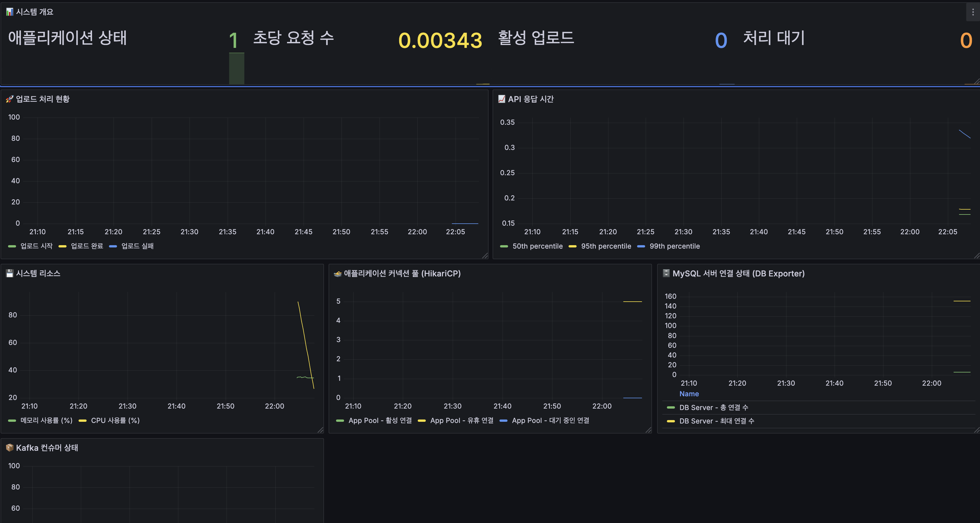This screenshot has width=980, height=523.
Task: Open the kebab menu in the top-right corner
Action: pos(973,11)
